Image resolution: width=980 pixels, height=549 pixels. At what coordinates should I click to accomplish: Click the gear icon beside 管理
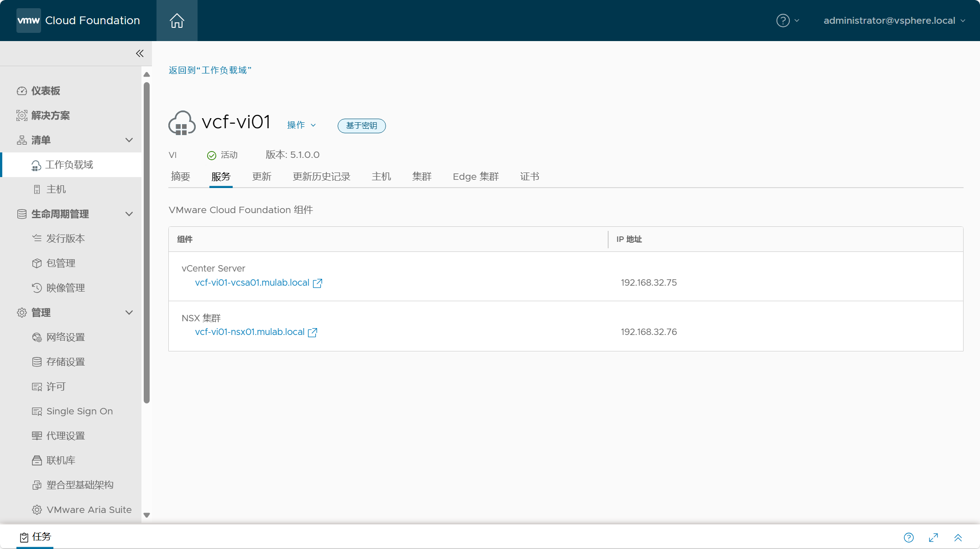(22, 313)
